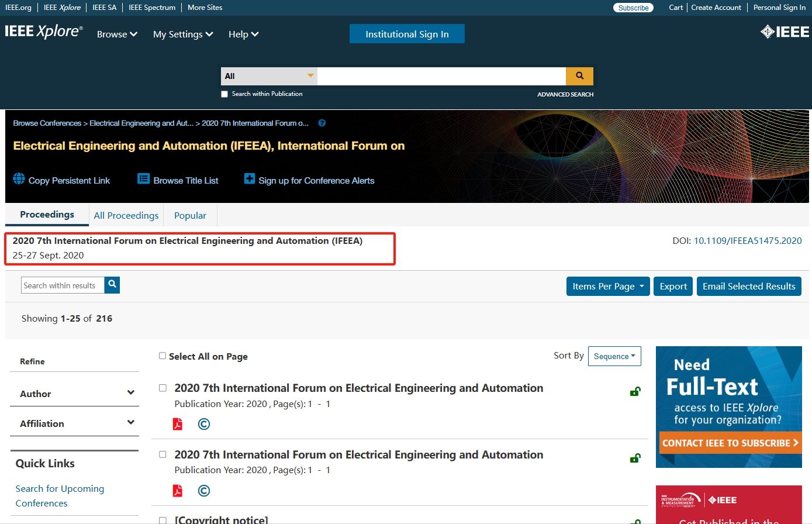The width and height of the screenshot is (812, 524).
Task: Click the Electrical Engineering and Aut... breadcrumb
Action: pyautogui.click(x=141, y=123)
